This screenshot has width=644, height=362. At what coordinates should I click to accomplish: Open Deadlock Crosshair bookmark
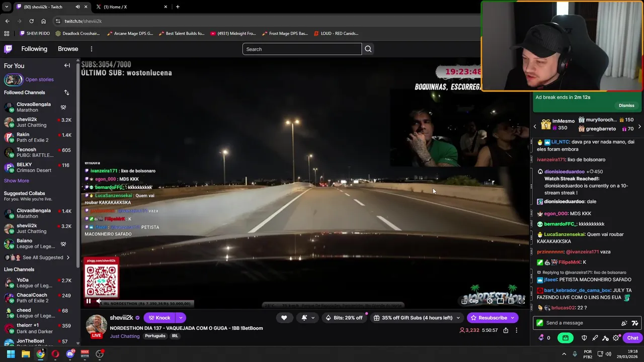(x=77, y=33)
